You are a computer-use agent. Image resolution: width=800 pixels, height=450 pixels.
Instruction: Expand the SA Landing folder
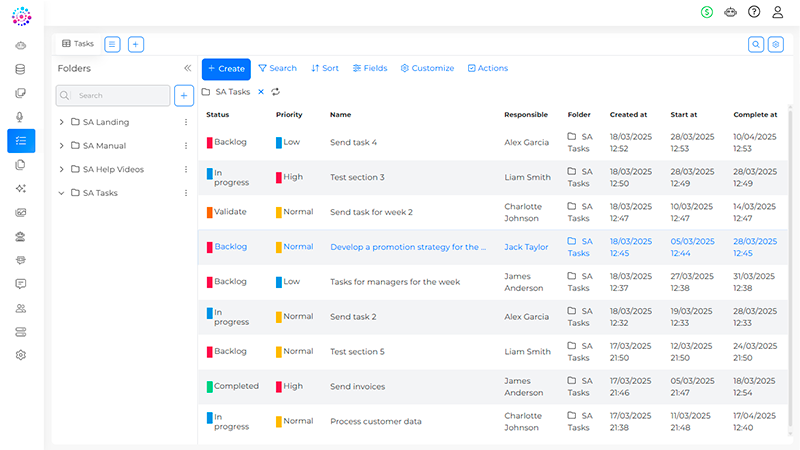(61, 122)
